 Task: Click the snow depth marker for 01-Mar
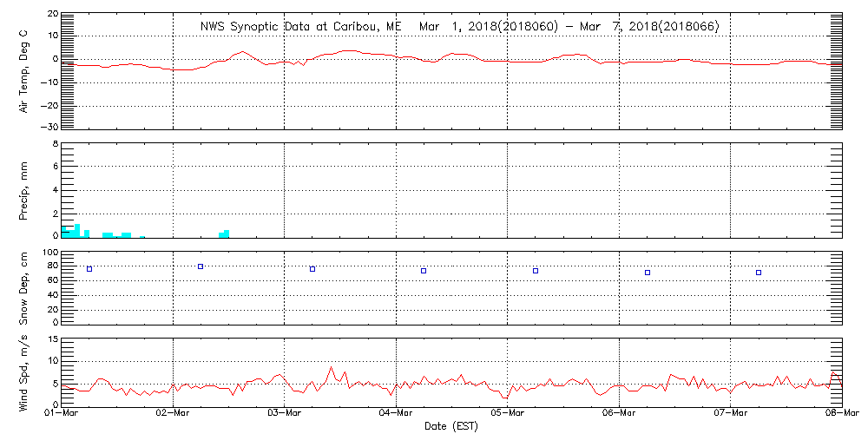click(x=89, y=269)
